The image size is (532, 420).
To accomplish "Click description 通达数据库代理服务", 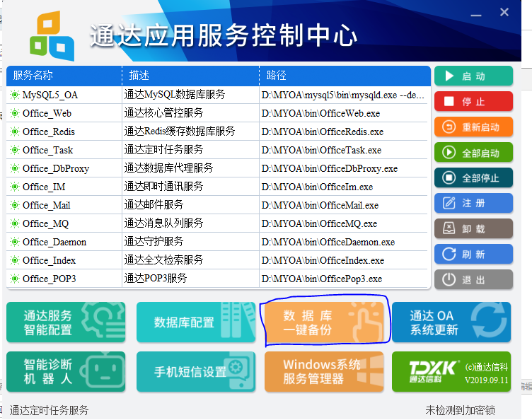I will coord(168,168).
